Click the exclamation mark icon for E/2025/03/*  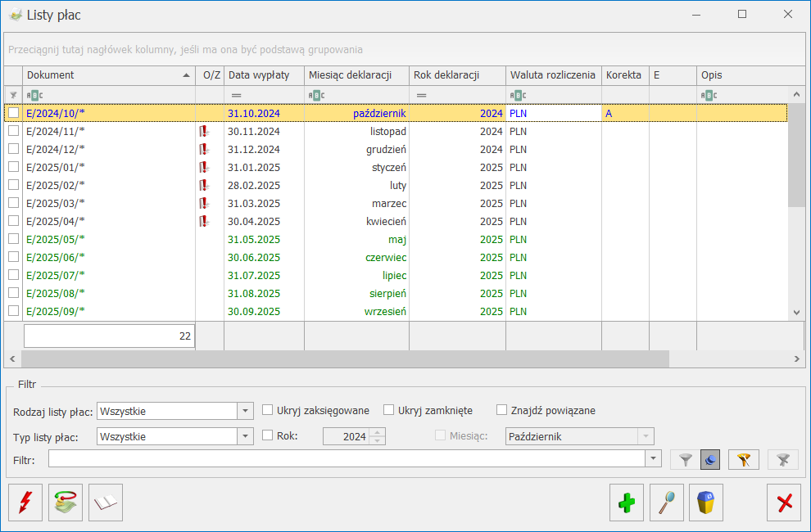(x=204, y=203)
